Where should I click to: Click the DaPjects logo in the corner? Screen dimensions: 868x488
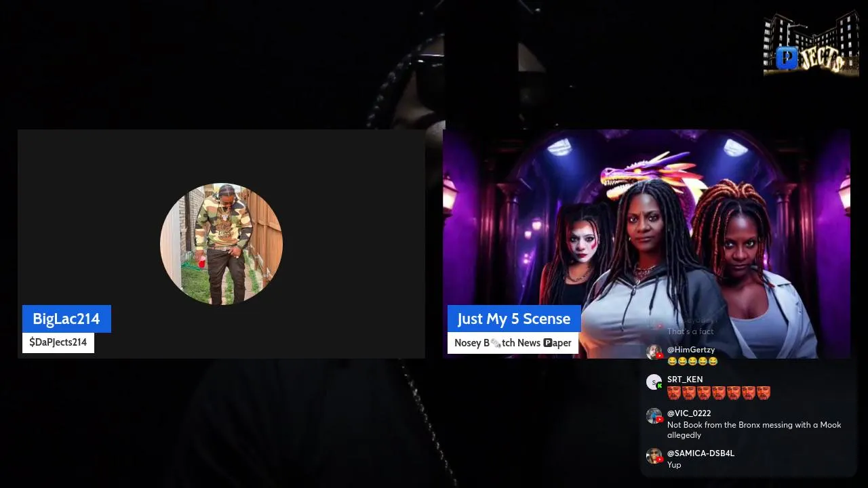[x=811, y=44]
